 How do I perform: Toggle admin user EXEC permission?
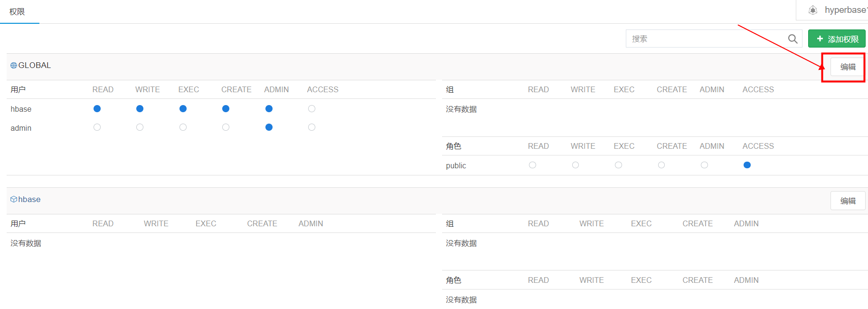tap(183, 127)
